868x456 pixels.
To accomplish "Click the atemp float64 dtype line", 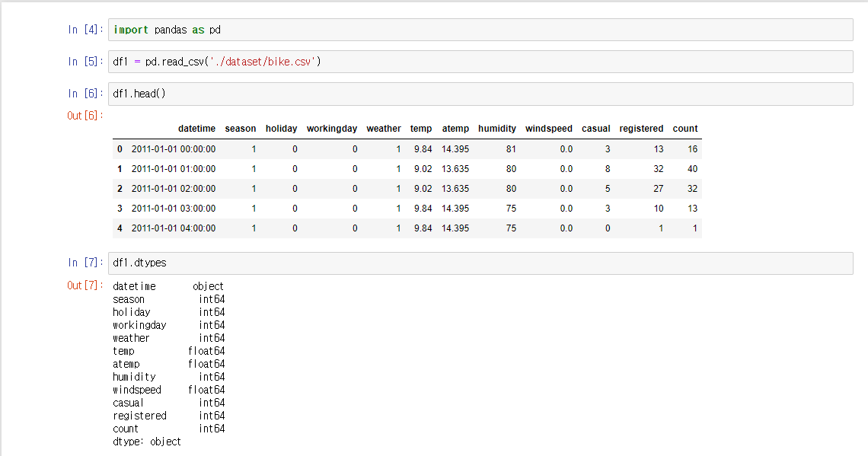I will pos(168,364).
